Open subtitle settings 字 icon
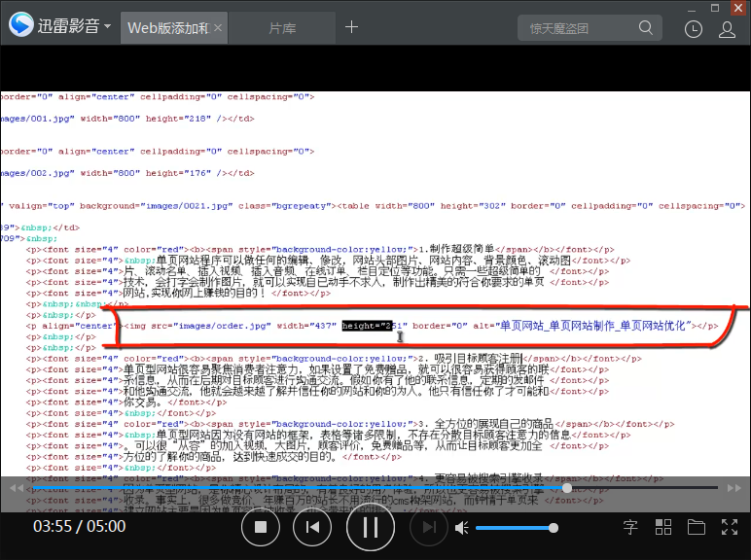The height and width of the screenshot is (560, 751). point(630,527)
